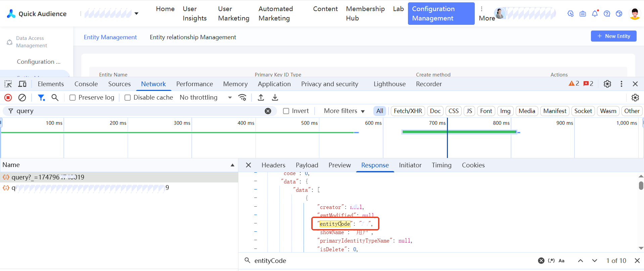This screenshot has width=644, height=271.
Task: Switch to the Headers tab
Action: [x=273, y=165]
